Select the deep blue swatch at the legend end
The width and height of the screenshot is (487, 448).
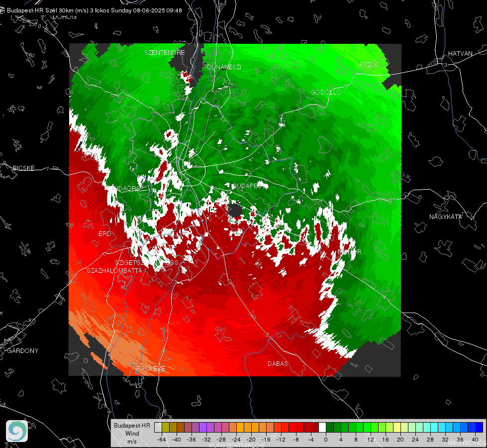(479, 428)
